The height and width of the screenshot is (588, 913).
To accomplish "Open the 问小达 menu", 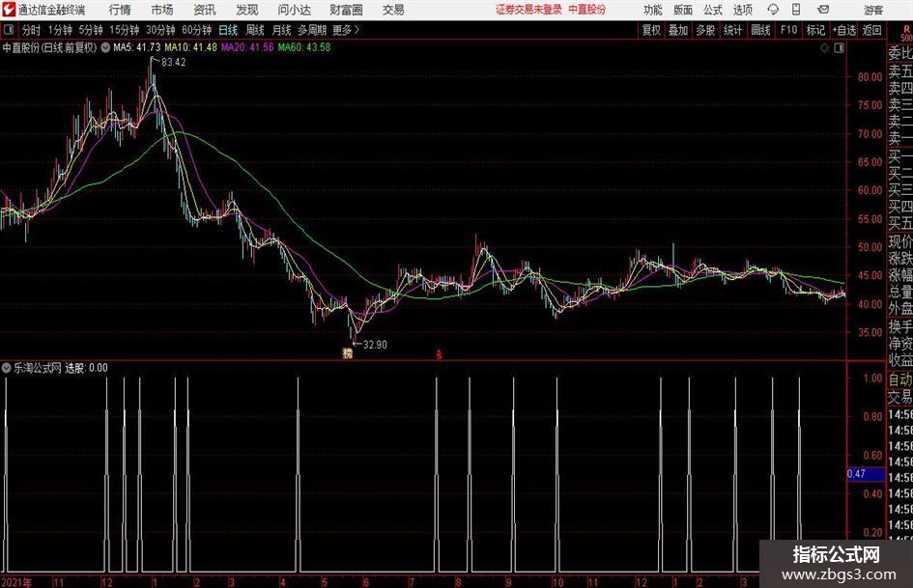I will click(294, 10).
